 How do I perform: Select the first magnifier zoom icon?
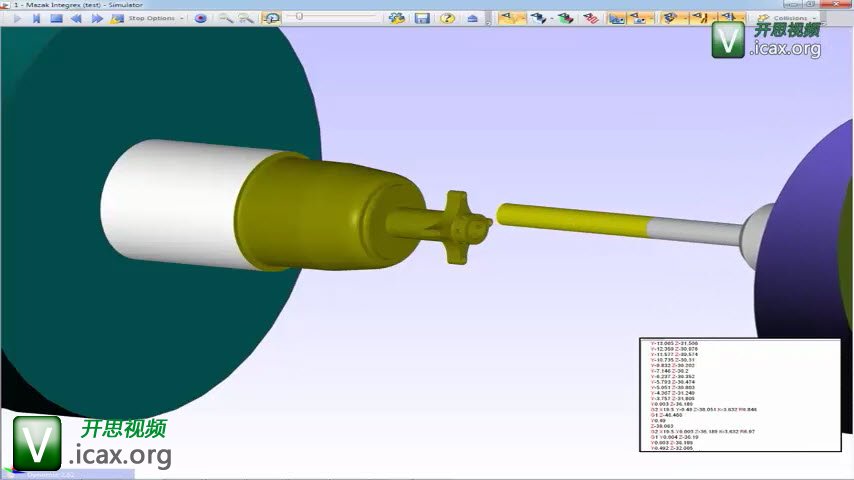[x=225, y=19]
